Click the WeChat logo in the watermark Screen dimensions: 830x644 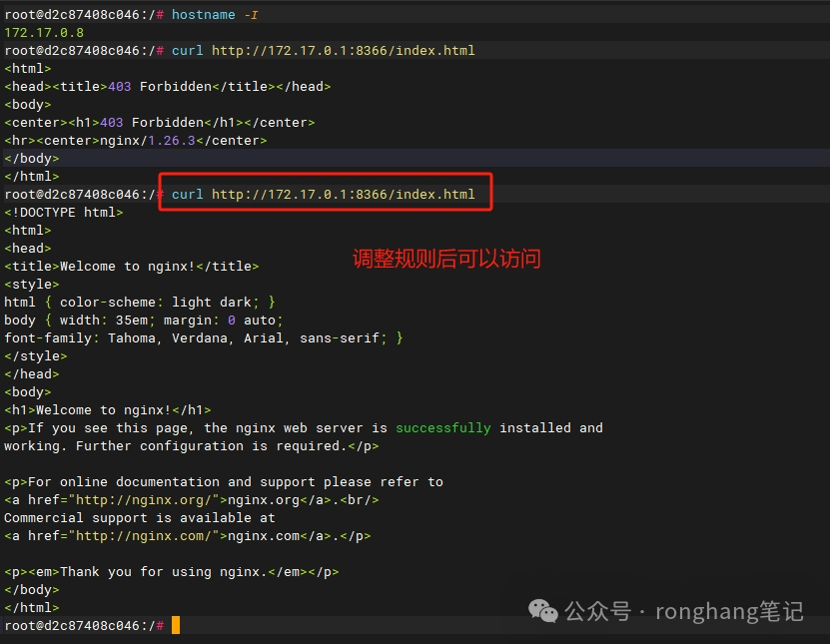click(544, 610)
